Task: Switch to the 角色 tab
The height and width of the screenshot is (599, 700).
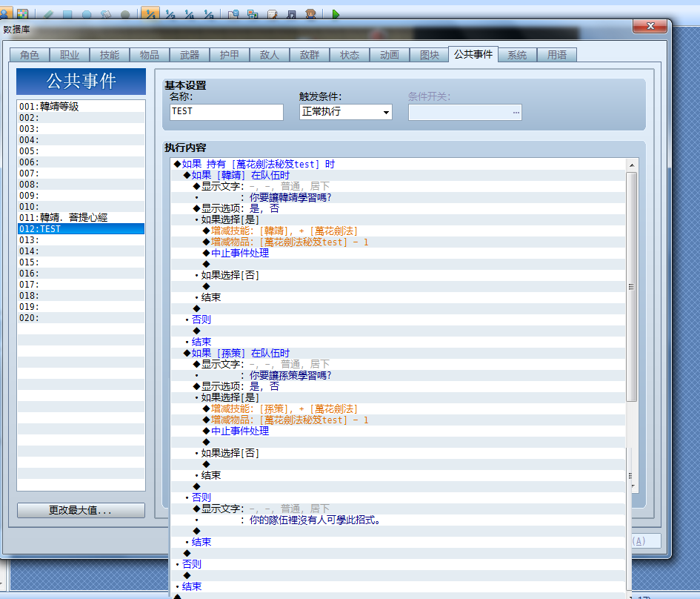Action: point(30,55)
